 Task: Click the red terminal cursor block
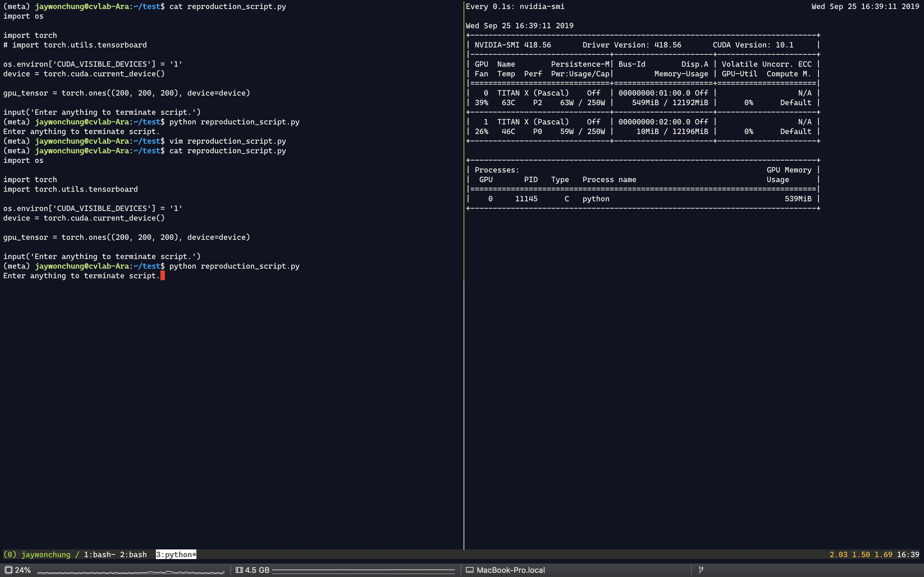(x=163, y=276)
